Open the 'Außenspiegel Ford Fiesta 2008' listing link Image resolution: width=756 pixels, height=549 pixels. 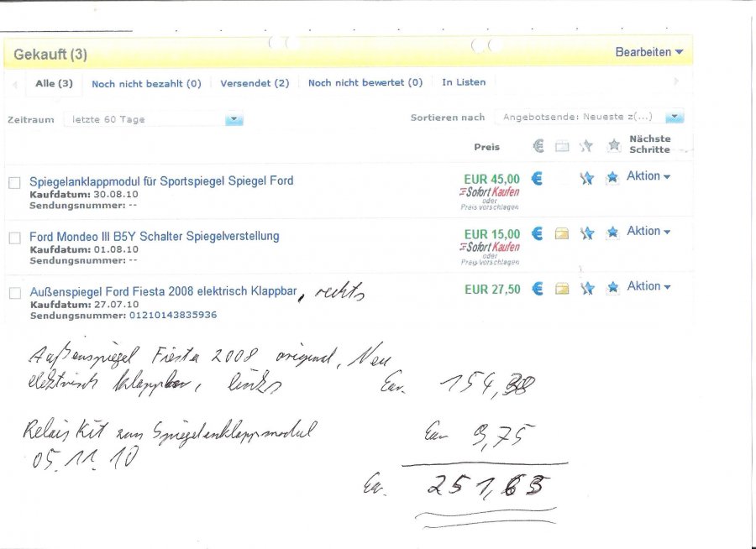coord(163,291)
